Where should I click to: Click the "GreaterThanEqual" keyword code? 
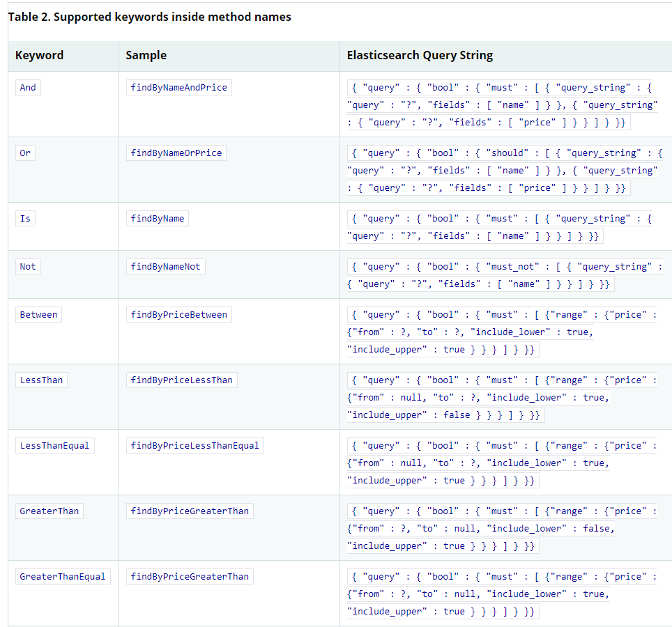click(x=63, y=576)
